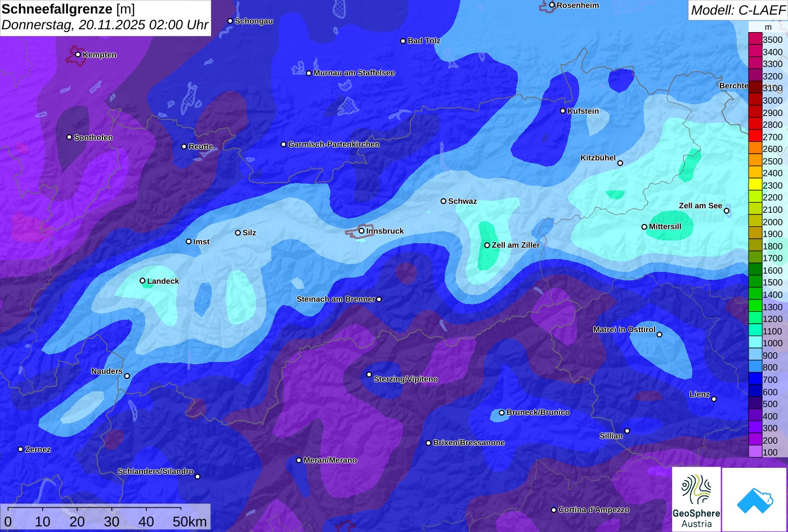788x532 pixels.
Task: Click the Kitzbühel marker dot
Action: (x=620, y=163)
